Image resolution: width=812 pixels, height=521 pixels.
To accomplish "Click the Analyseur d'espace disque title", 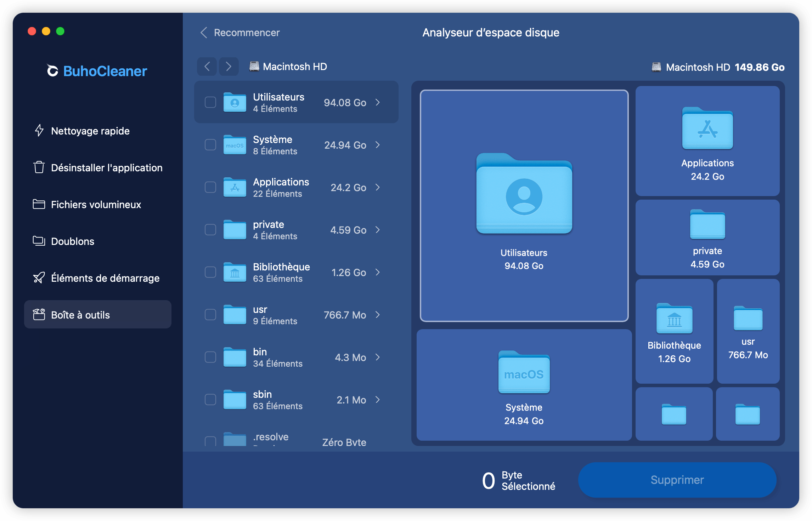I will click(491, 33).
